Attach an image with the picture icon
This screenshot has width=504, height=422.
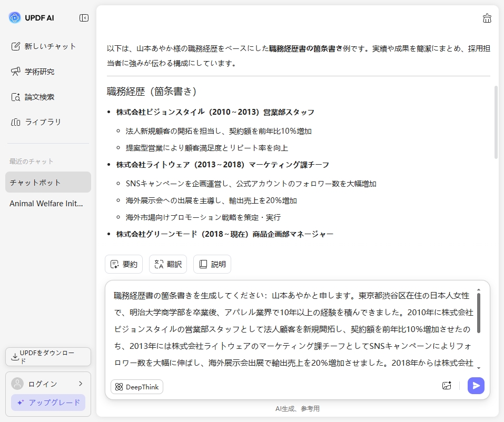[x=446, y=386]
